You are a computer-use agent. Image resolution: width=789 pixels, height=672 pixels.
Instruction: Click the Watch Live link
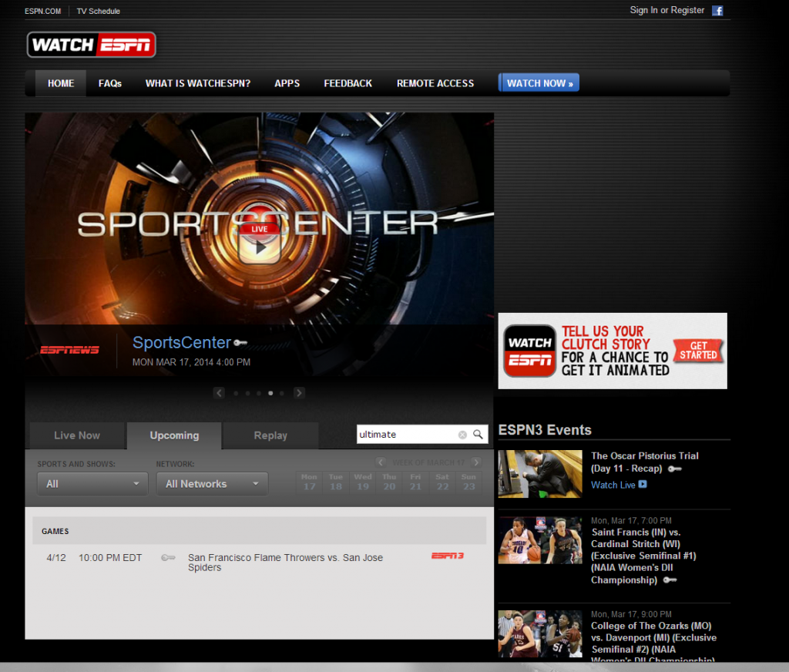tap(613, 485)
